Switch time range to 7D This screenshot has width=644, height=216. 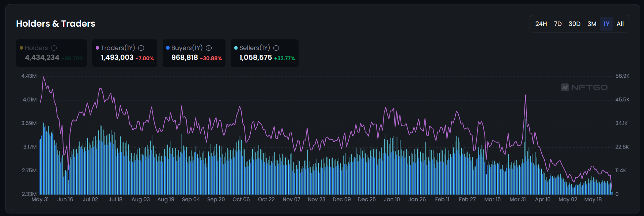click(x=558, y=24)
